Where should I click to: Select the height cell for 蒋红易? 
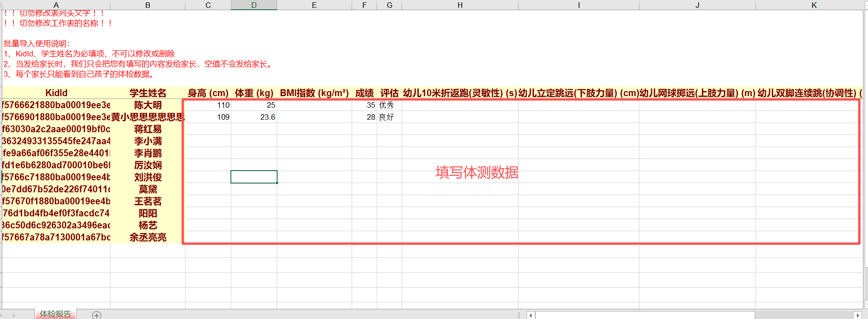click(x=208, y=129)
